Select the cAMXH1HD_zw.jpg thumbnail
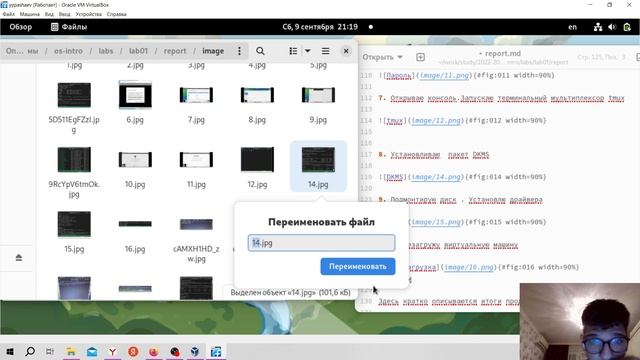Viewport: 640px width, 360px height. [196, 224]
